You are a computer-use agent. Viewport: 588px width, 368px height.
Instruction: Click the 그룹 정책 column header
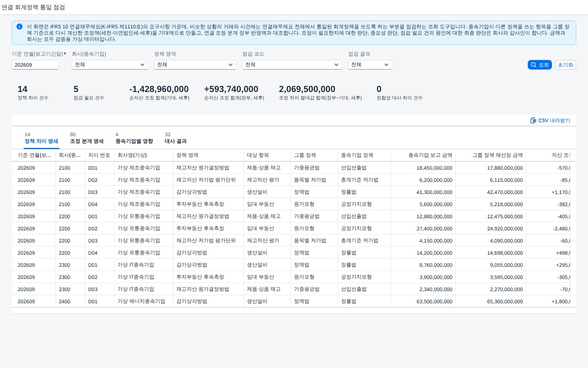[x=314, y=155]
